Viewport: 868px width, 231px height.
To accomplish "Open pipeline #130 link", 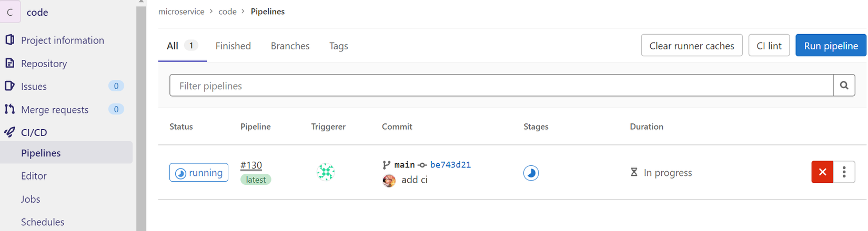I will [251, 165].
